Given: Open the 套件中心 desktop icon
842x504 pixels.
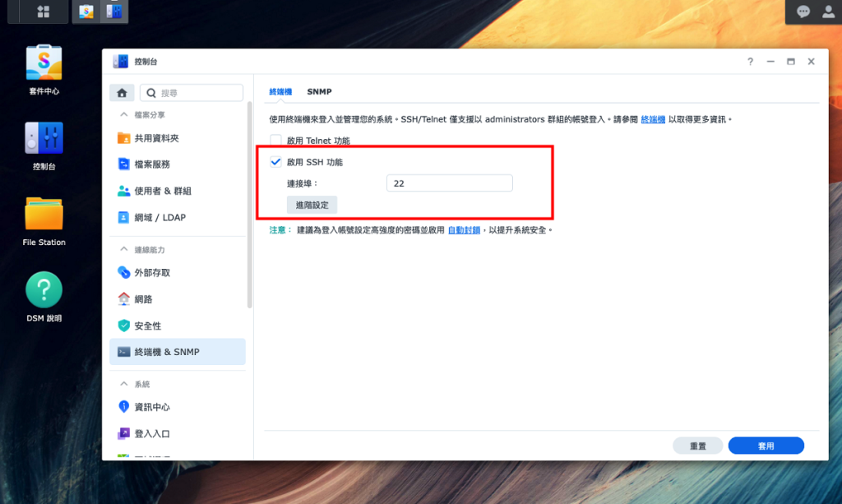Looking at the screenshot, I should pyautogui.click(x=44, y=63).
